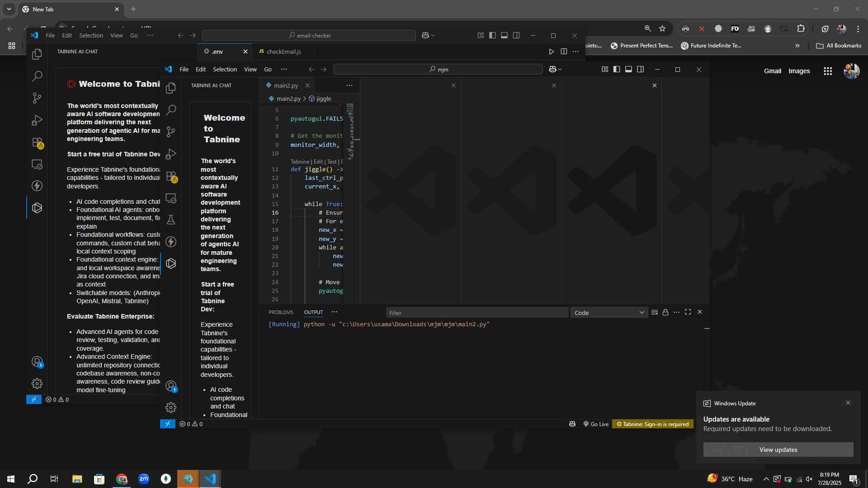
Task: Open the View menu in email-checker window
Action: tap(117, 35)
